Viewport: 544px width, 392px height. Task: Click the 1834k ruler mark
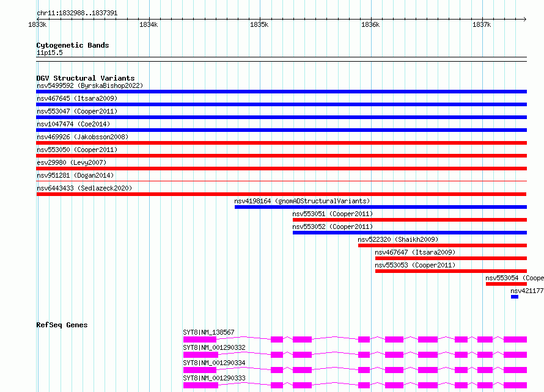click(149, 24)
